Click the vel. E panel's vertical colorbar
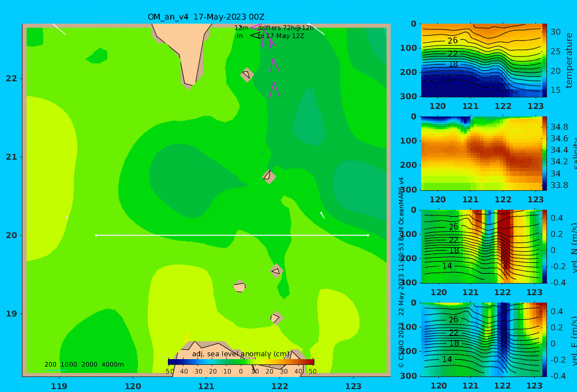 pyautogui.click(x=545, y=340)
